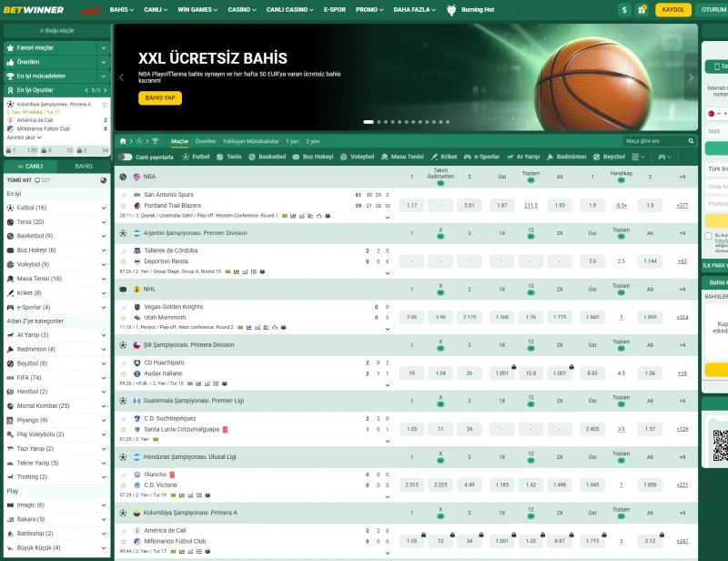Filter matches by At Yarışı
728x561 pixels.
pos(523,158)
